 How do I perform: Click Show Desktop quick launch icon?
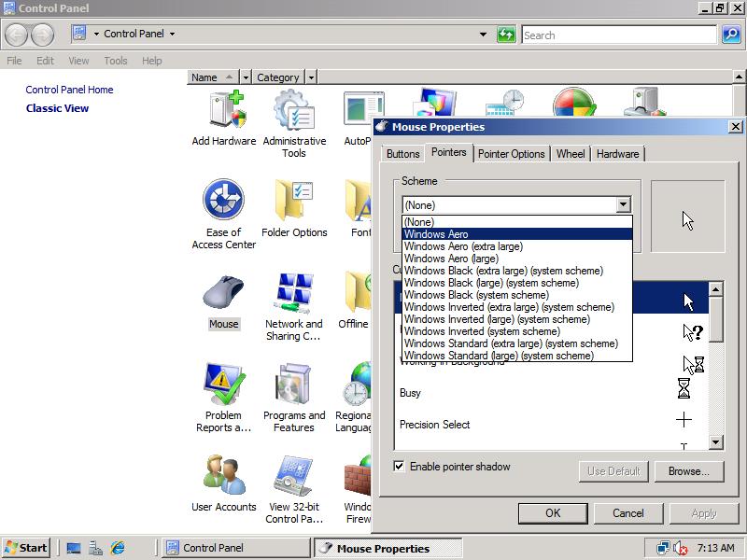[74, 548]
